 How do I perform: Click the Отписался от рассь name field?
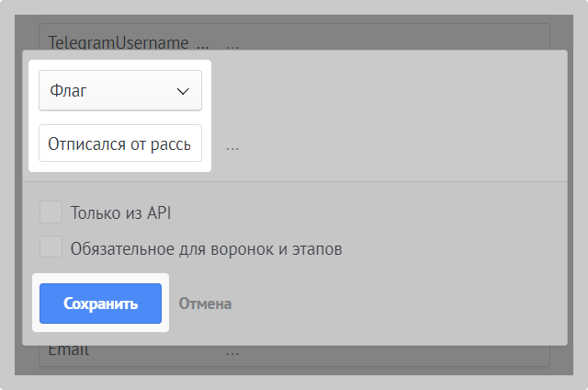coord(119,143)
